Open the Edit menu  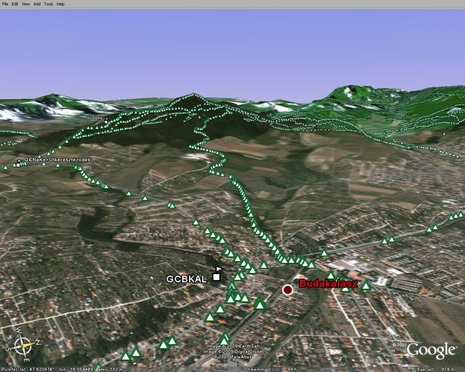pos(15,4)
